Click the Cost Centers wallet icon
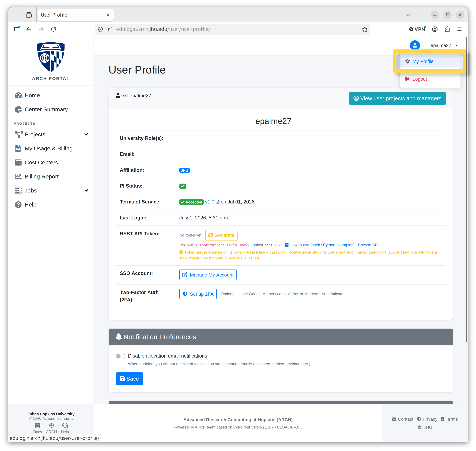Screen dimensions: 476x451 pyautogui.click(x=18, y=163)
